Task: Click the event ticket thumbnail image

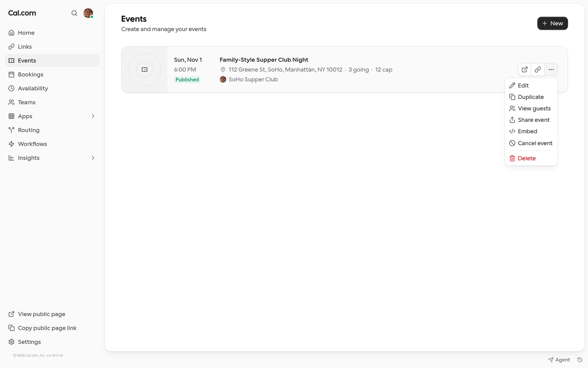Action: tap(145, 70)
